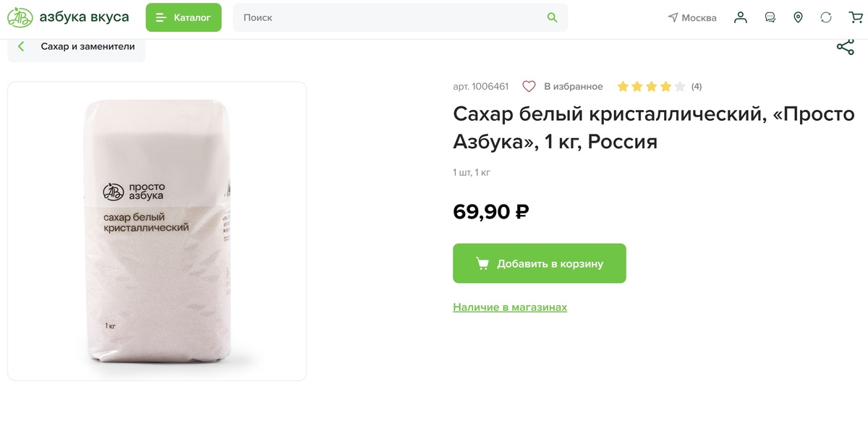Give the product a five-star rating
Viewport: 868px width, 434px height.
pyautogui.click(x=678, y=85)
